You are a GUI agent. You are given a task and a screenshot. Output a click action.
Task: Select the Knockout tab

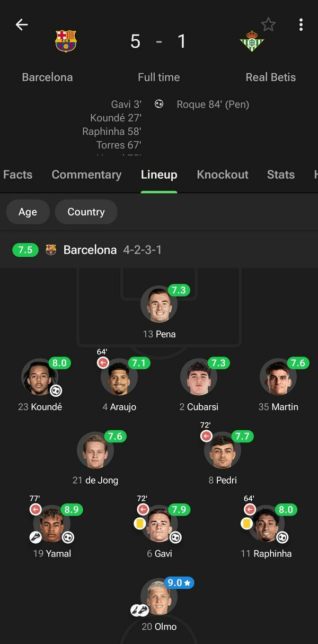tap(223, 175)
